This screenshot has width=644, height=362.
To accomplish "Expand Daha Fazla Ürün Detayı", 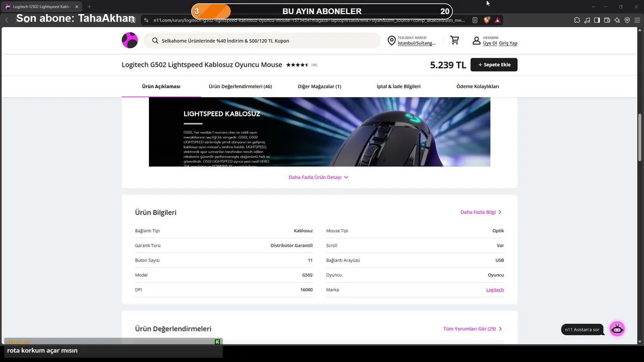I will (318, 177).
